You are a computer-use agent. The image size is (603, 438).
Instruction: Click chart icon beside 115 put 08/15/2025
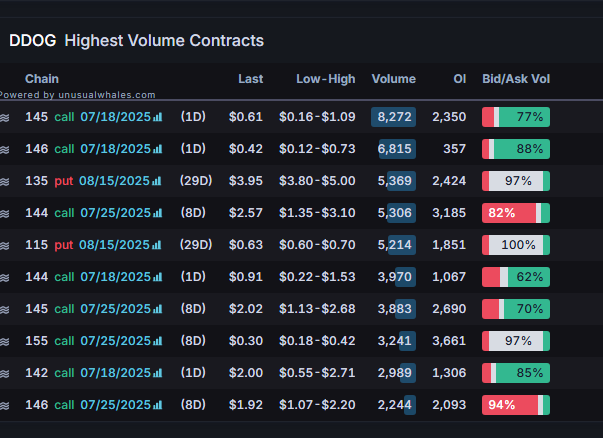[157, 245]
